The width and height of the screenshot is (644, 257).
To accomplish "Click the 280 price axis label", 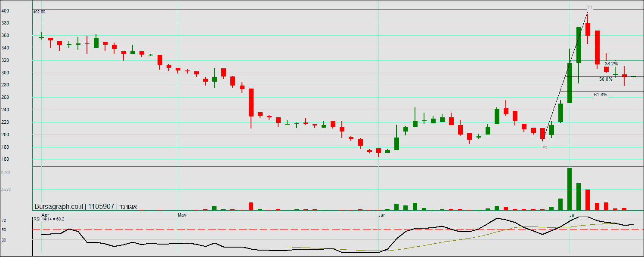I will tap(5, 85).
